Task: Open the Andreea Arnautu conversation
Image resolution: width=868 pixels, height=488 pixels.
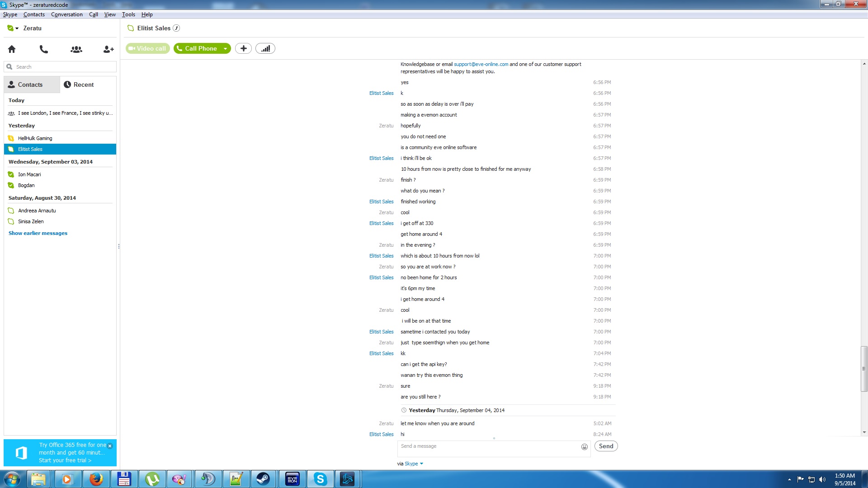Action: (60, 211)
